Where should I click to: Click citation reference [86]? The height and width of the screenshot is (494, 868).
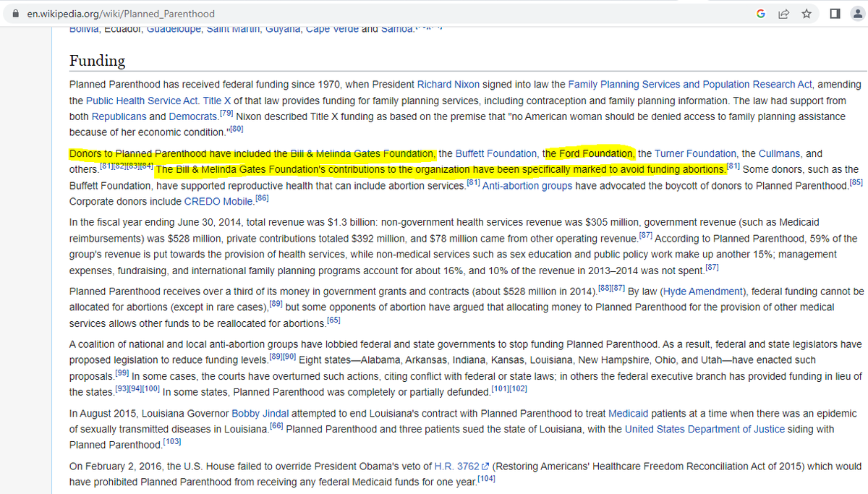262,197
